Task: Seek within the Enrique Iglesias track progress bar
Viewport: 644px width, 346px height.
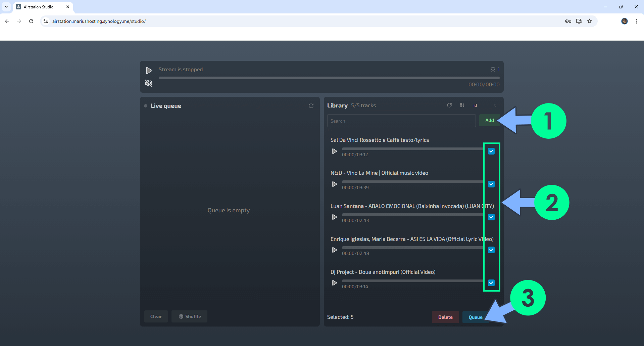Action: point(413,247)
